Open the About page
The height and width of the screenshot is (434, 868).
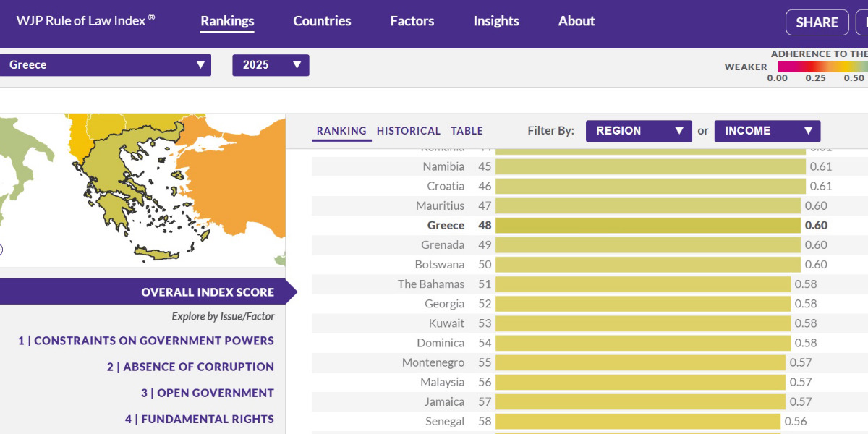[x=576, y=21]
